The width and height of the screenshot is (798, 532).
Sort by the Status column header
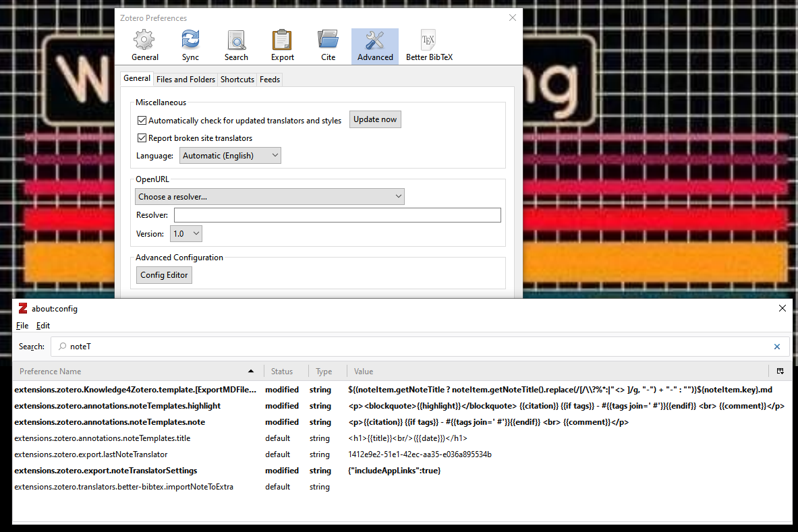click(286, 372)
